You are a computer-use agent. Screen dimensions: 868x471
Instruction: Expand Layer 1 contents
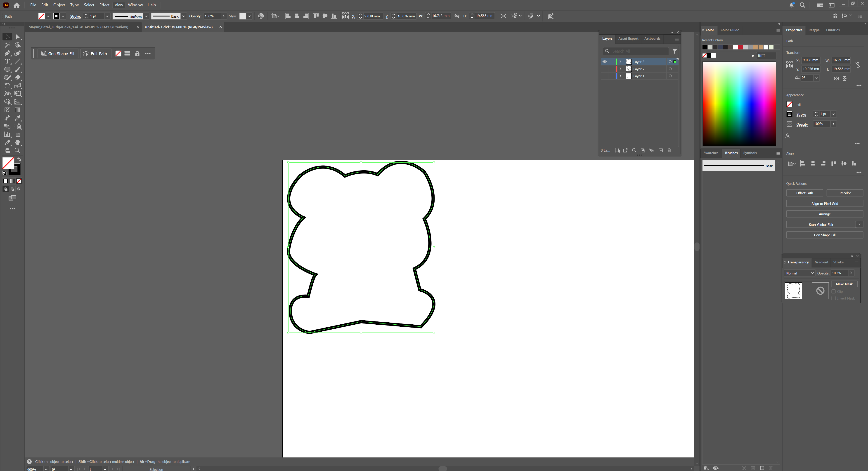620,76
